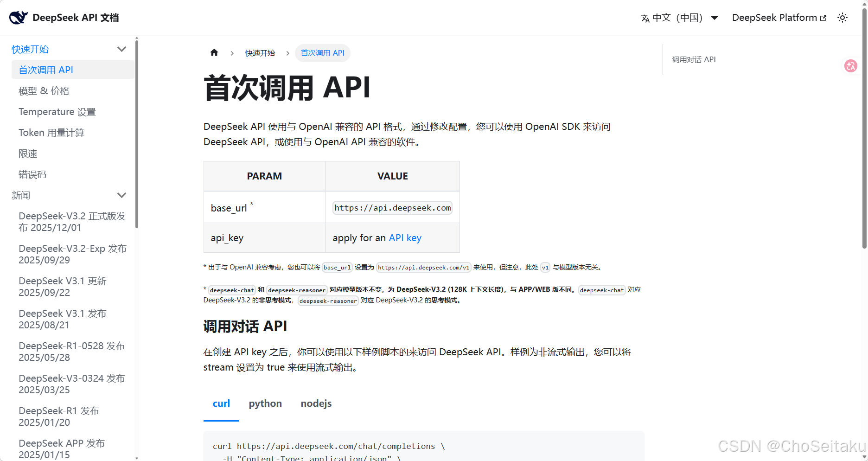Click the sidebar scrollbar down arrow
Image resolution: width=868 pixels, height=461 pixels.
click(137, 458)
